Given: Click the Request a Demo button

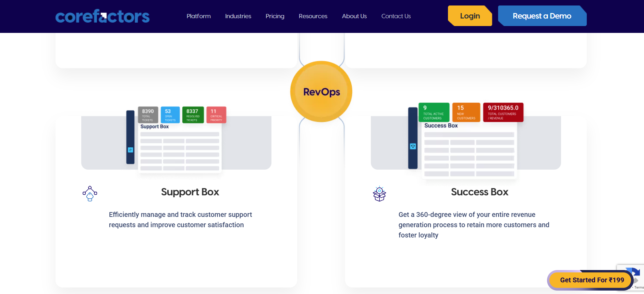Looking at the screenshot, I should (542, 16).
